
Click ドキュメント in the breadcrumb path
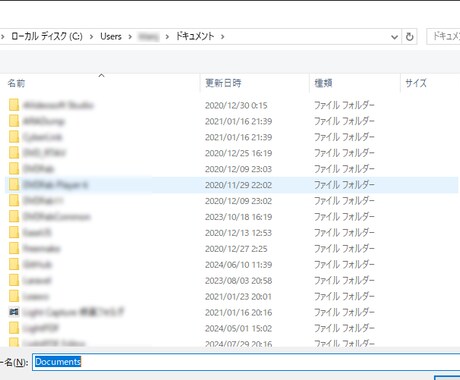click(x=195, y=36)
